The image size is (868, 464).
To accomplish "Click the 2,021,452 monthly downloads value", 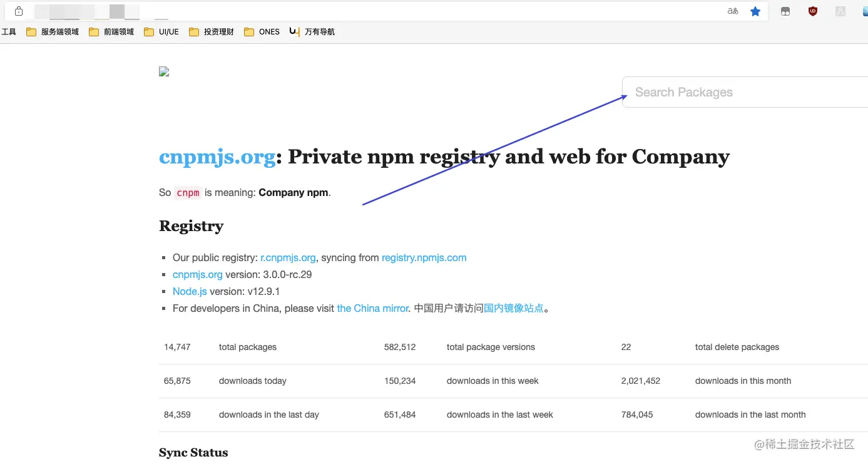I will coord(641,381).
